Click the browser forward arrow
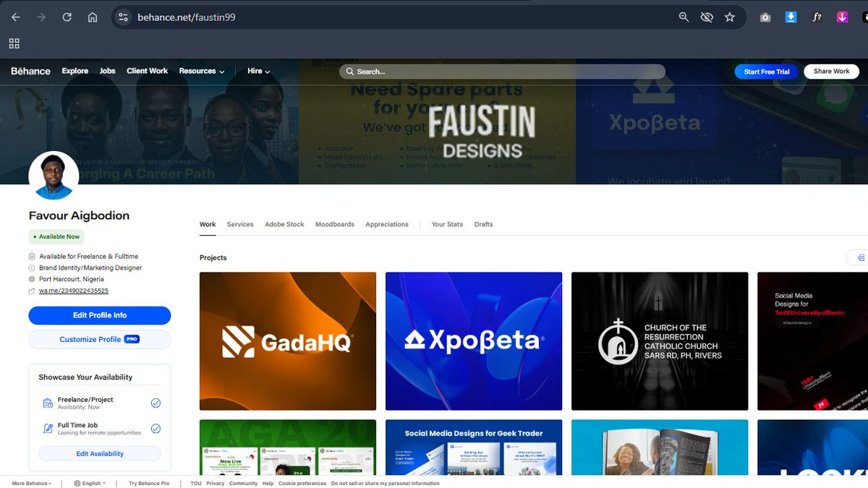 pos(41,17)
